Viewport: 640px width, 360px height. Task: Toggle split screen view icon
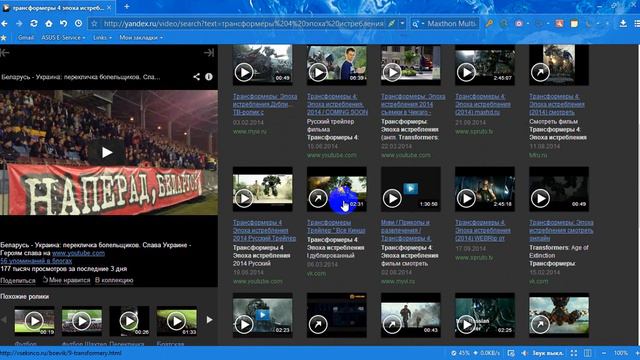[x=587, y=353]
